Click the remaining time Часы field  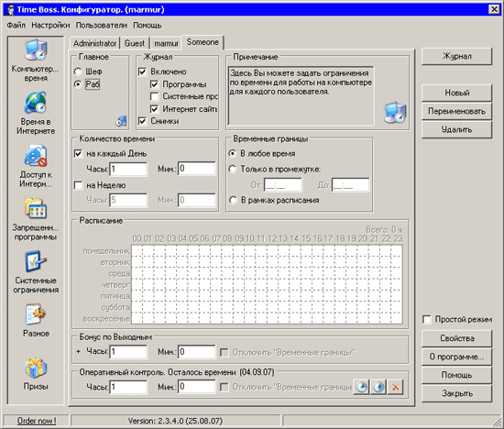pos(128,387)
